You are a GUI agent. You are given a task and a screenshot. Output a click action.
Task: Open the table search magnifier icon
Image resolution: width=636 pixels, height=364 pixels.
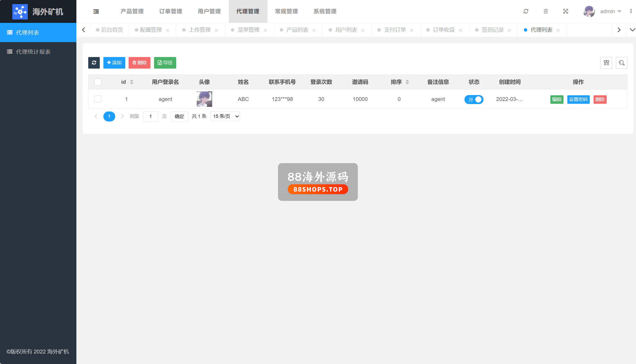622,63
